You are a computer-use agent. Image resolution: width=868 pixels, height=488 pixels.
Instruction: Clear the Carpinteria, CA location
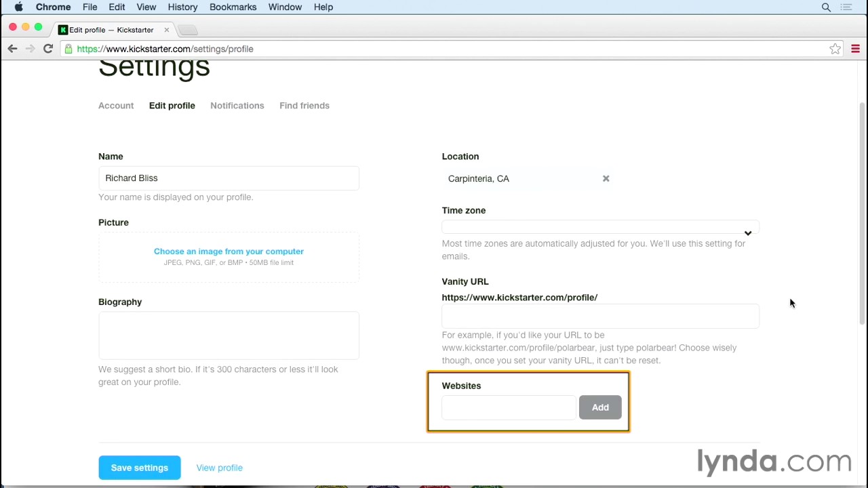tap(606, 179)
